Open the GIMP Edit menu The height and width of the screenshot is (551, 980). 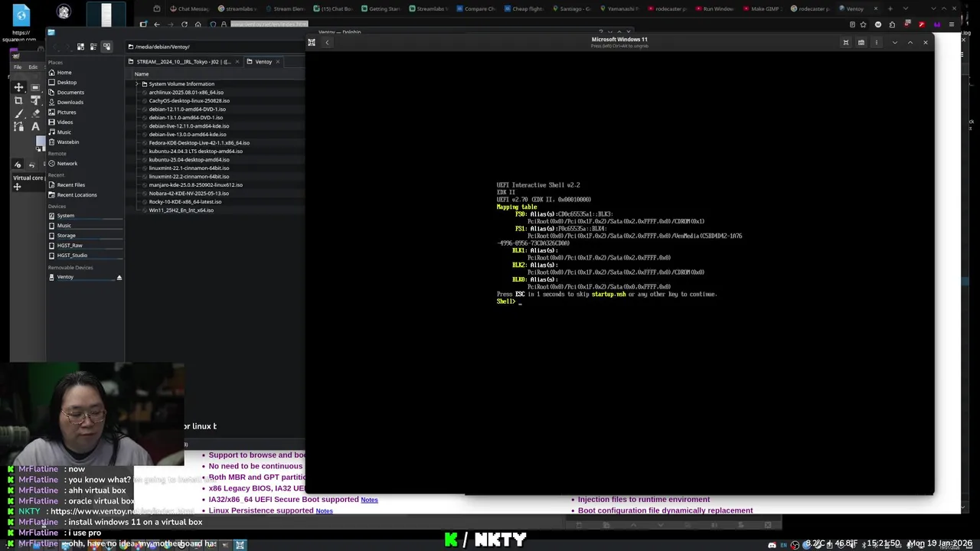click(33, 67)
